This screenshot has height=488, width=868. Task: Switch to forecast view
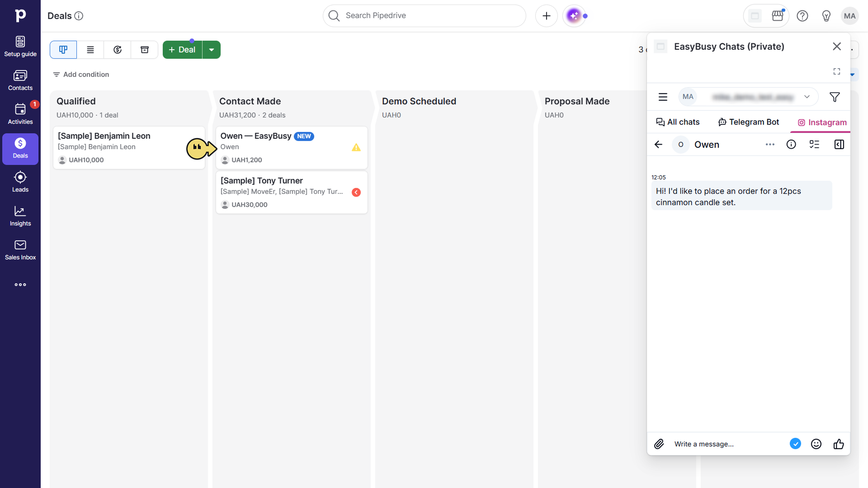(x=118, y=50)
